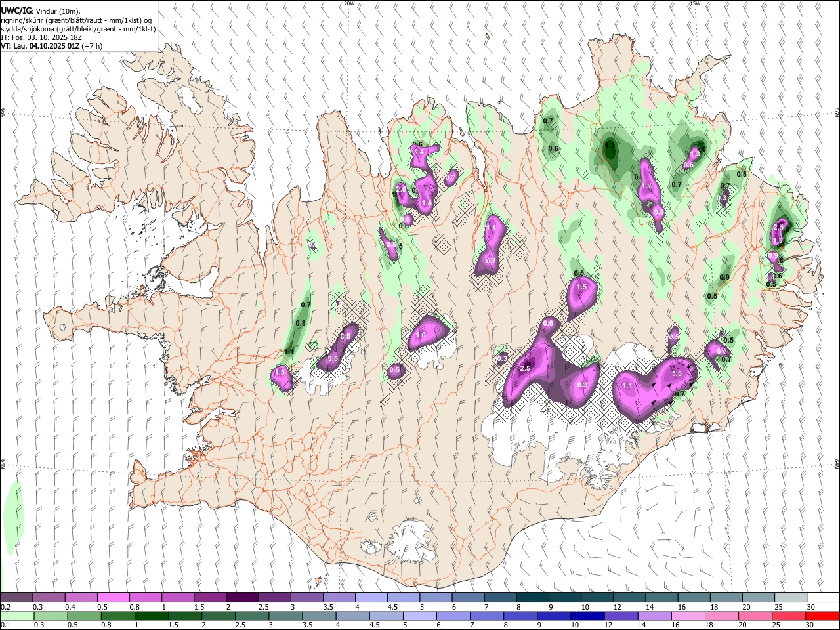Pick the upper row swatch between 1 and 1.5
The width and height of the screenshot is (840, 630).
[177, 597]
